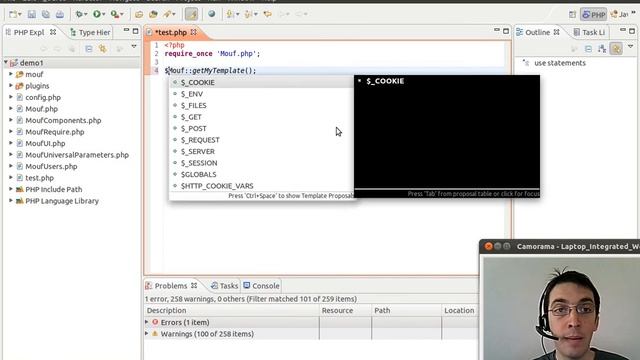Open the Outline view menu arrow
Viewport: 640px width, 360px height.
(631, 47)
